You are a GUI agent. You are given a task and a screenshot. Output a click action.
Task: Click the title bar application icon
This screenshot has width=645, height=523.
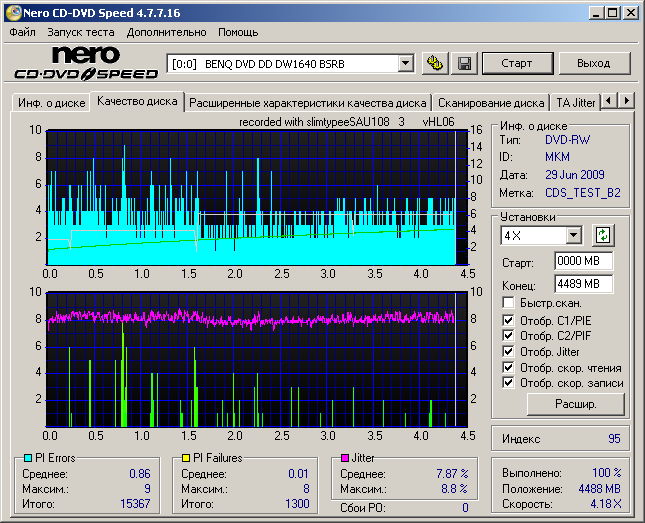click(12, 12)
